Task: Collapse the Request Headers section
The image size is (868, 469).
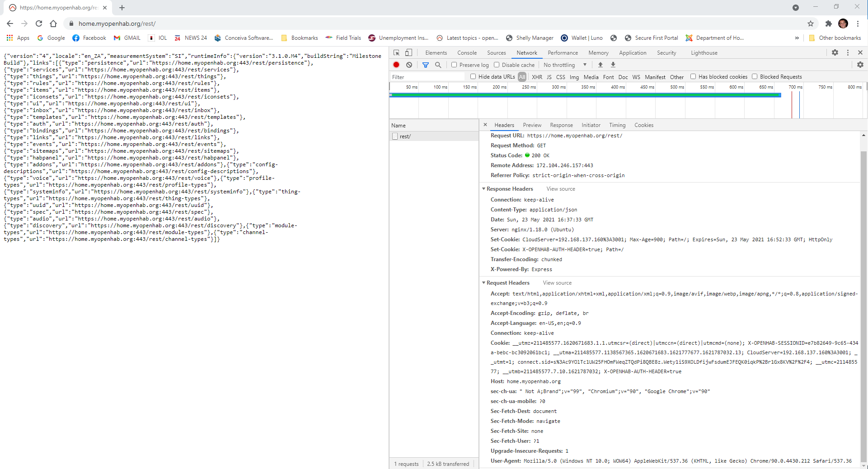Action: tap(484, 282)
